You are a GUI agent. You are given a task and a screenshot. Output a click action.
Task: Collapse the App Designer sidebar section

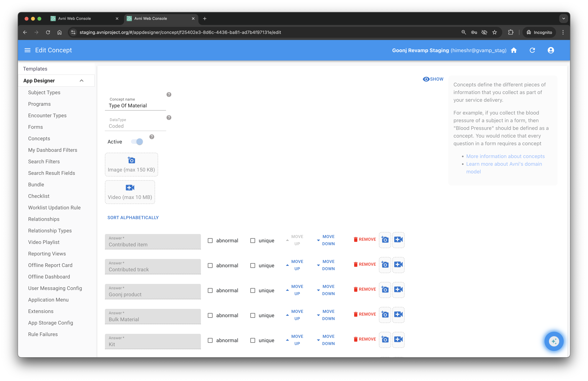[x=82, y=81]
